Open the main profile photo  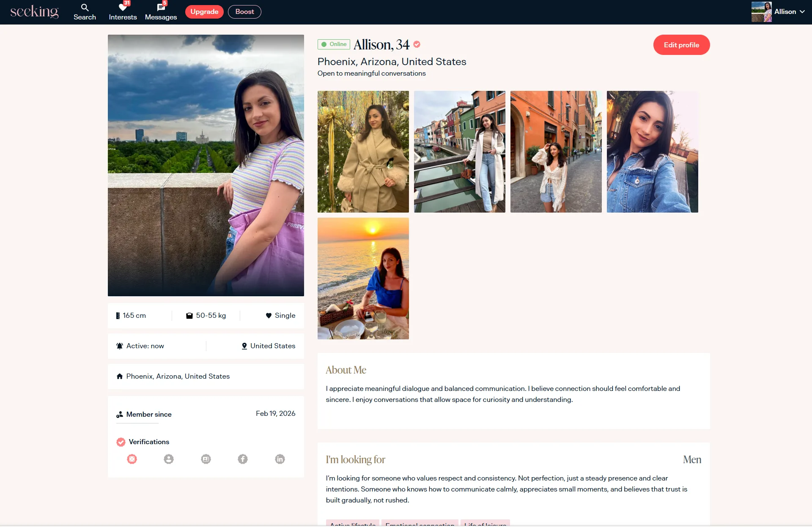(x=206, y=165)
